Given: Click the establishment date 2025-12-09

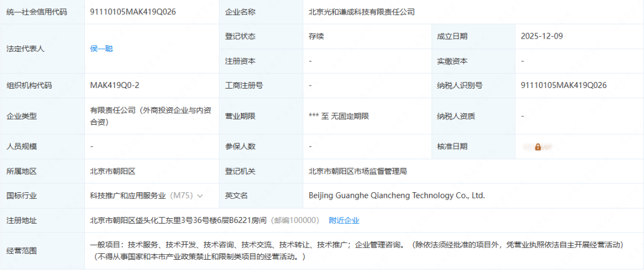Looking at the screenshot, I should (541, 36).
